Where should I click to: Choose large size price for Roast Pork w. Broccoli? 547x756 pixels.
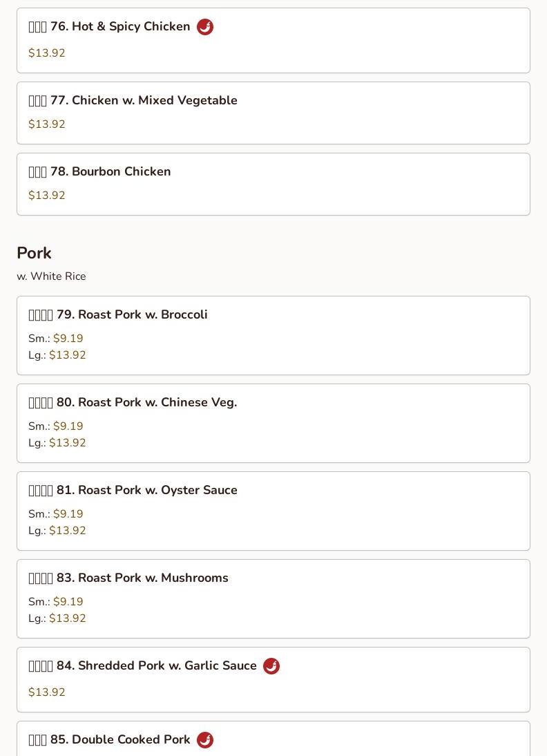pos(68,355)
